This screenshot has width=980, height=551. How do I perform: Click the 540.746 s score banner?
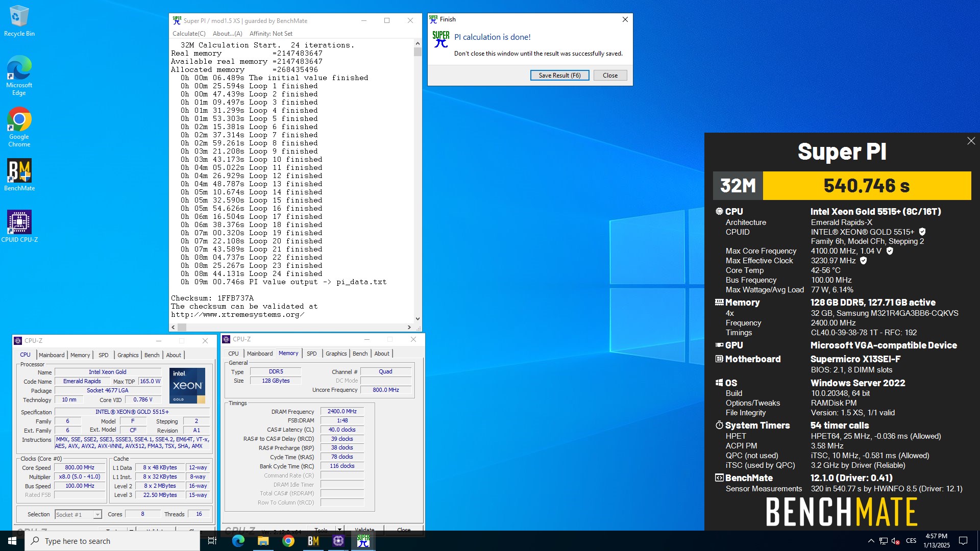pos(867,186)
